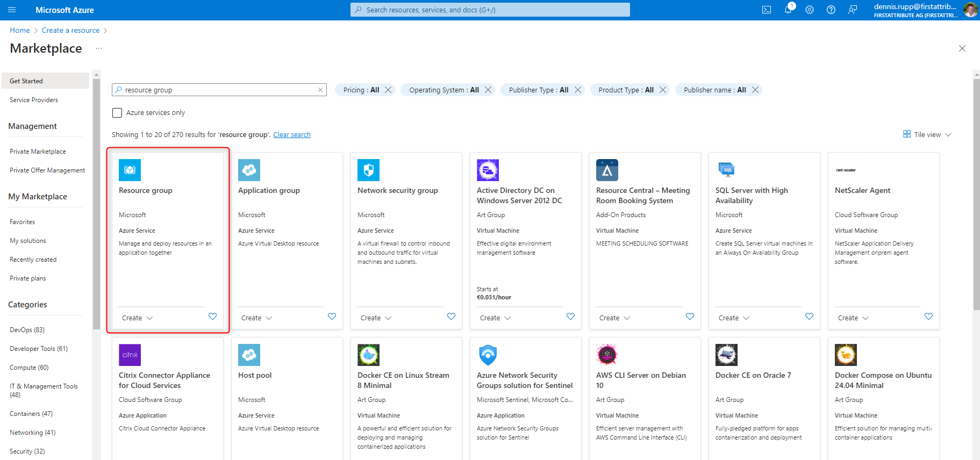Open the Networking (41) category
980x460 pixels.
(32, 433)
